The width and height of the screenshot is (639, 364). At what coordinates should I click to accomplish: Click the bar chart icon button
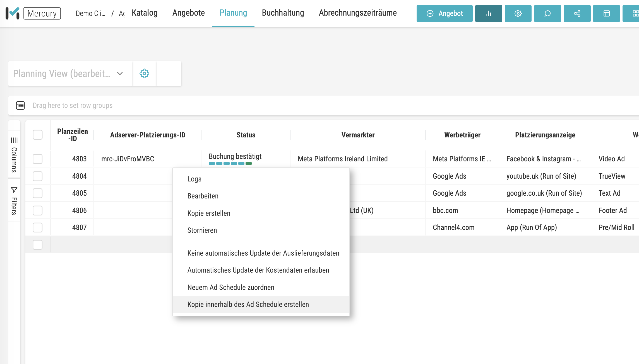488,13
